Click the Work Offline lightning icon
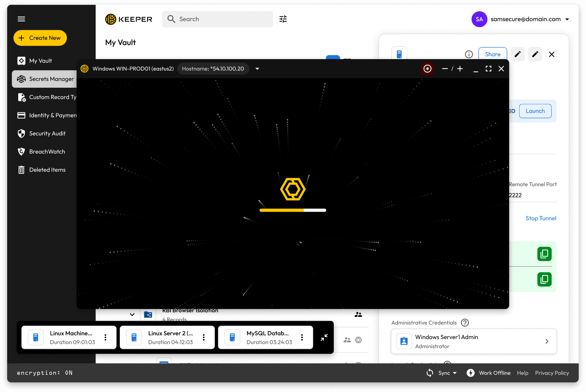The width and height of the screenshot is (586, 392). coord(471,373)
